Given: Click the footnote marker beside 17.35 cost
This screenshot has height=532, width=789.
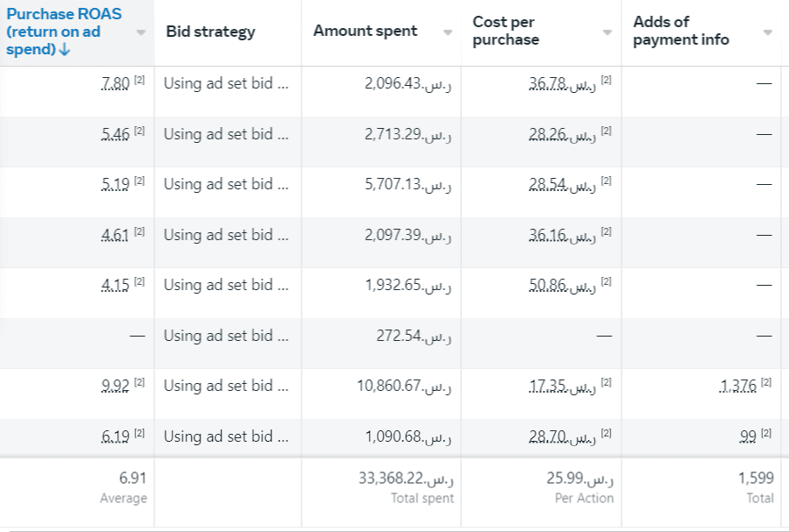Looking at the screenshot, I should (607, 384).
